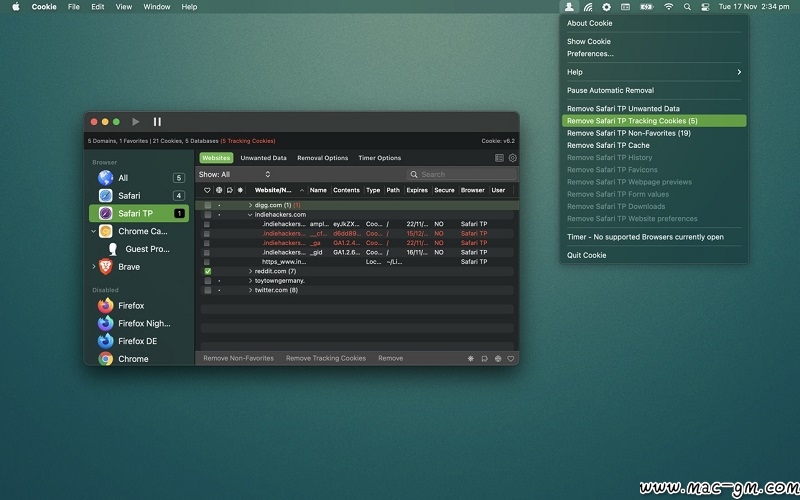Screen dimensions: 800x500
Task: Click the heart favorites column header icon
Action: coord(207,190)
